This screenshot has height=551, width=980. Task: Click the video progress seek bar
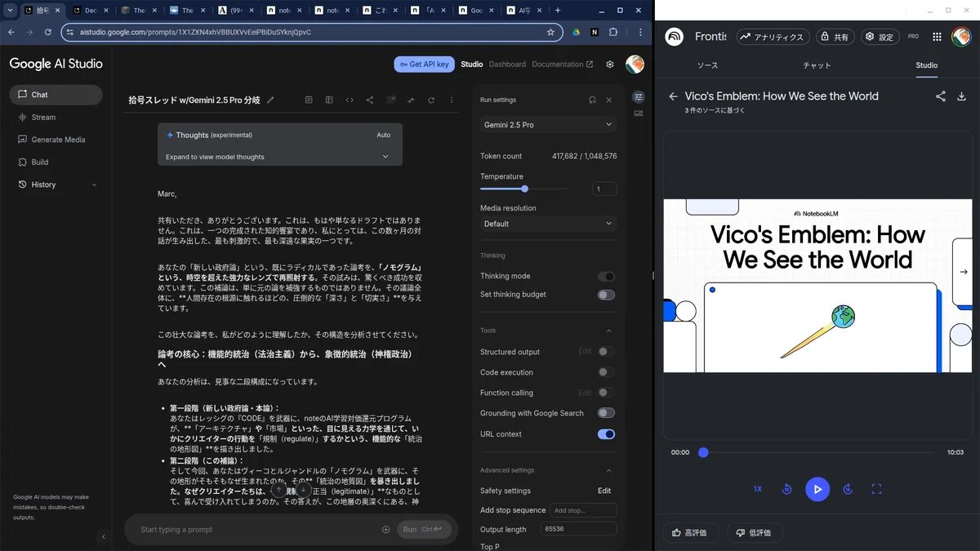[817, 452]
